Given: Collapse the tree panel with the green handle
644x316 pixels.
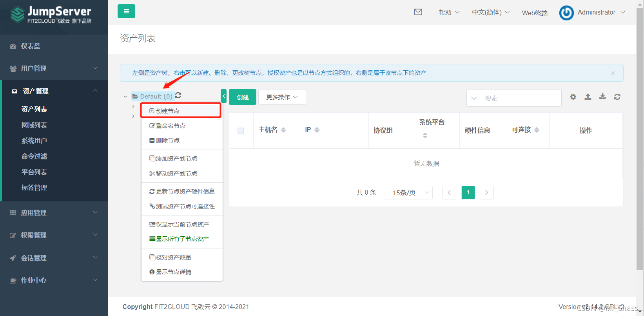Looking at the screenshot, I should (x=223, y=96).
